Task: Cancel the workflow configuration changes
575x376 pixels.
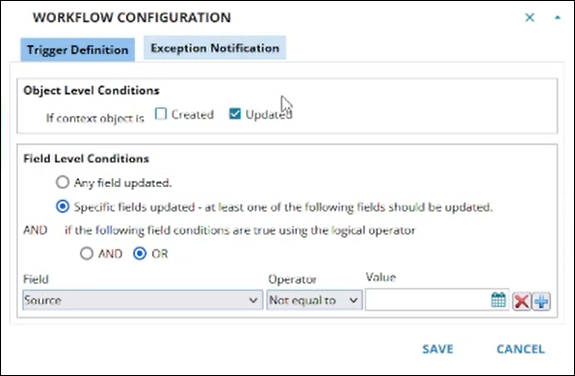Action: [520, 349]
